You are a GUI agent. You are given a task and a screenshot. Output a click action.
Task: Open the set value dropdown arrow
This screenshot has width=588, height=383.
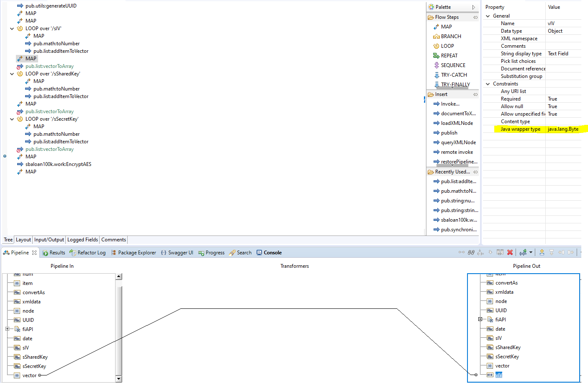click(x=531, y=252)
